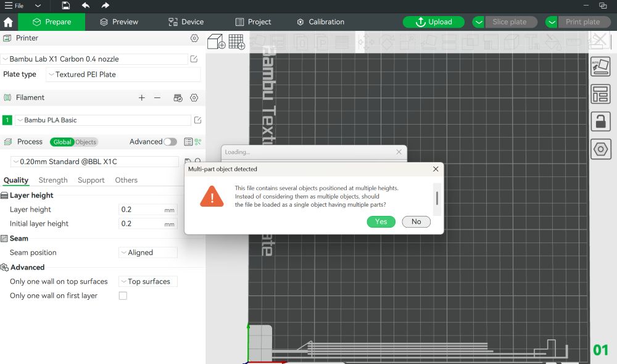Switch to the Calibration tab
Screen dimensions: 617x364
[x=320, y=22]
